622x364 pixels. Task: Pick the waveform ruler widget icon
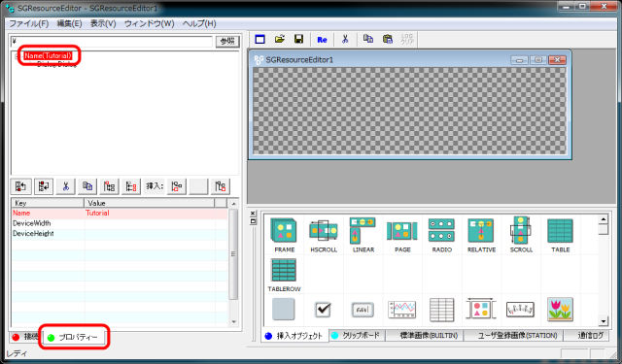[520, 310]
